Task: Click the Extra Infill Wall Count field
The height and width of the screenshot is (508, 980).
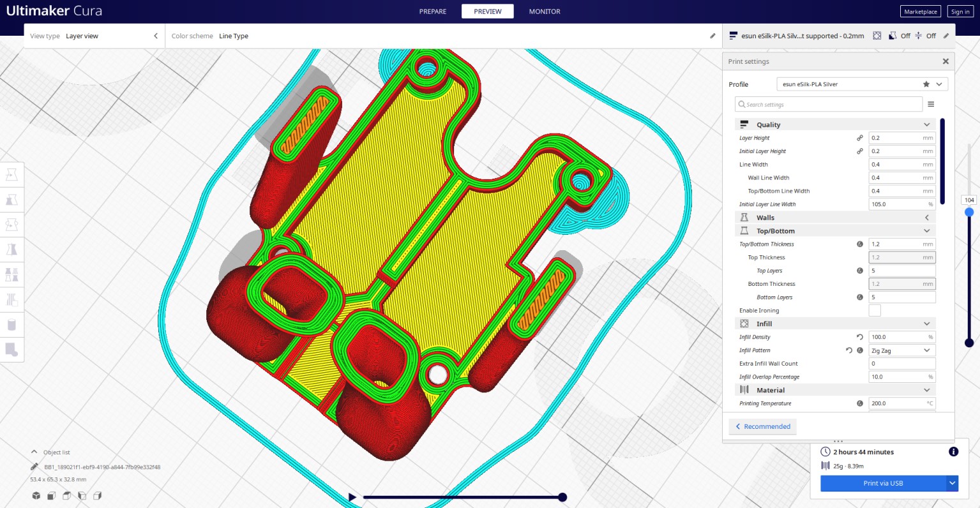Action: pyautogui.click(x=902, y=364)
